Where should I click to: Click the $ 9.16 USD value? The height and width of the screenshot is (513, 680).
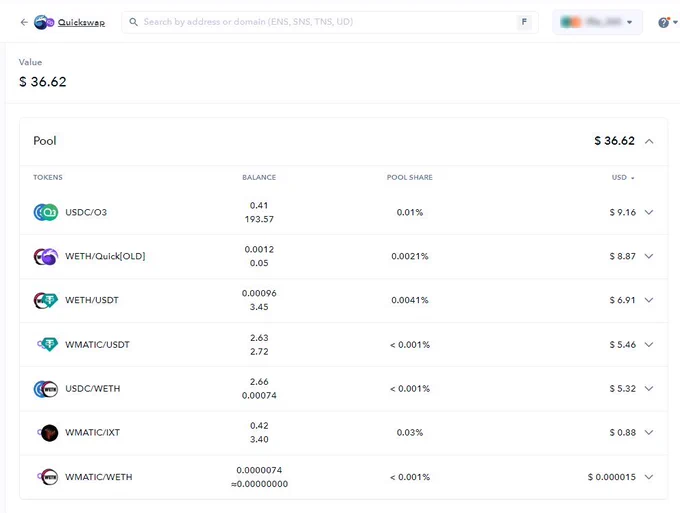point(622,212)
